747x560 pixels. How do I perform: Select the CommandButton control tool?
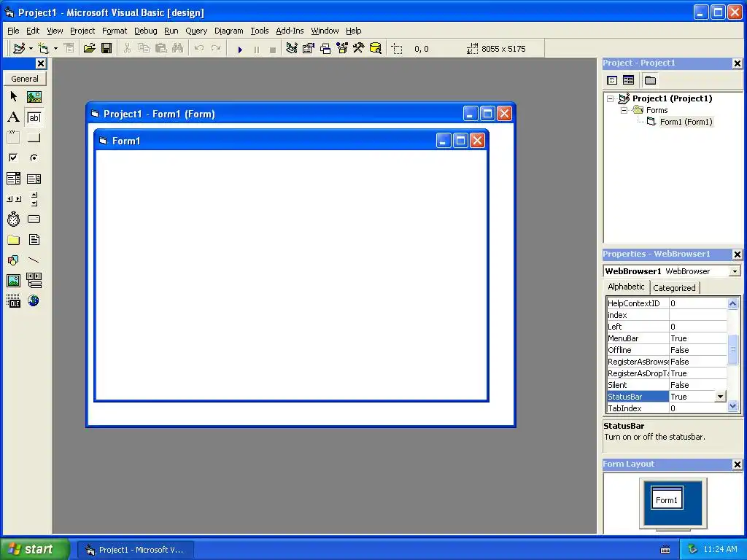34,138
